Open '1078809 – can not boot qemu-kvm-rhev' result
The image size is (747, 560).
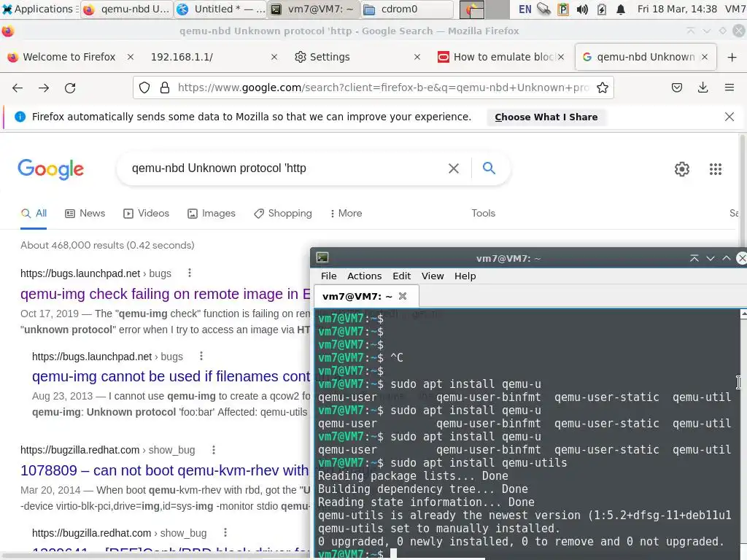[x=164, y=470]
